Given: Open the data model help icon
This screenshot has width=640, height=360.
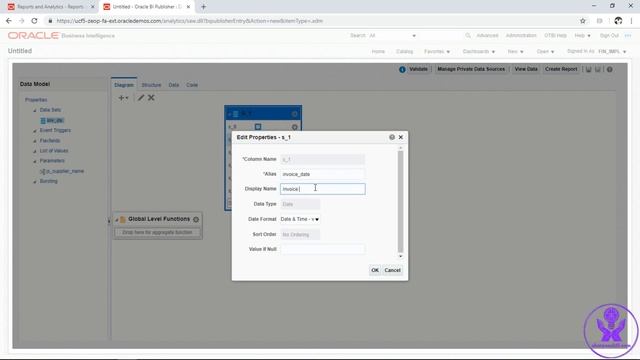Looking at the screenshot, I should point(609,69).
